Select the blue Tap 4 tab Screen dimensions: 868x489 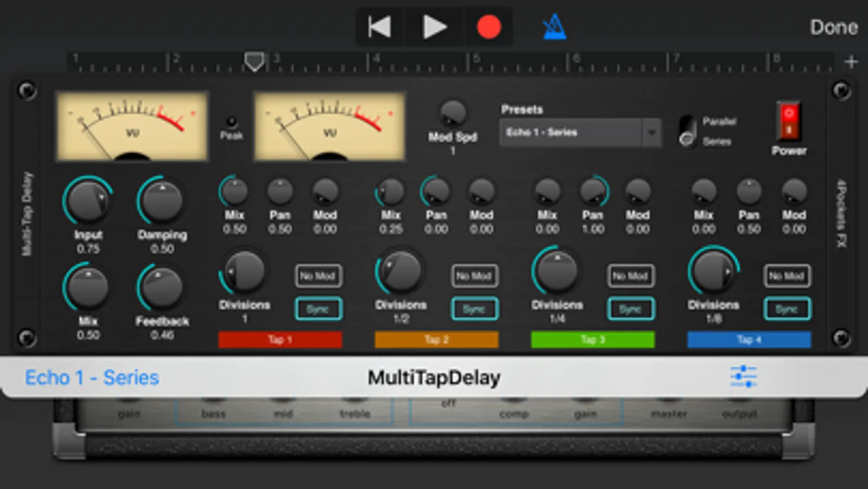coord(749,340)
